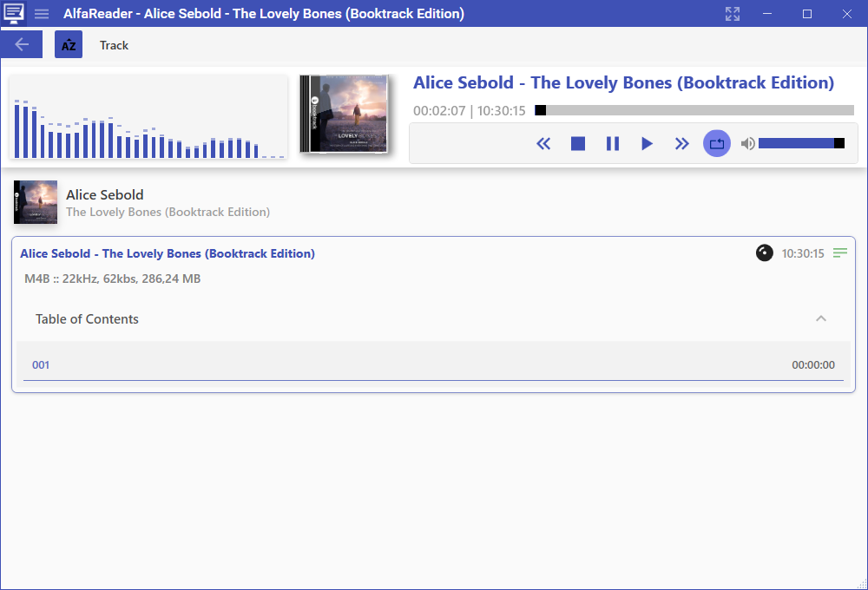Viewport: 868px width, 590px height.
Task: Click the AlfaReader logo in the title bar
Action: pos(13,13)
